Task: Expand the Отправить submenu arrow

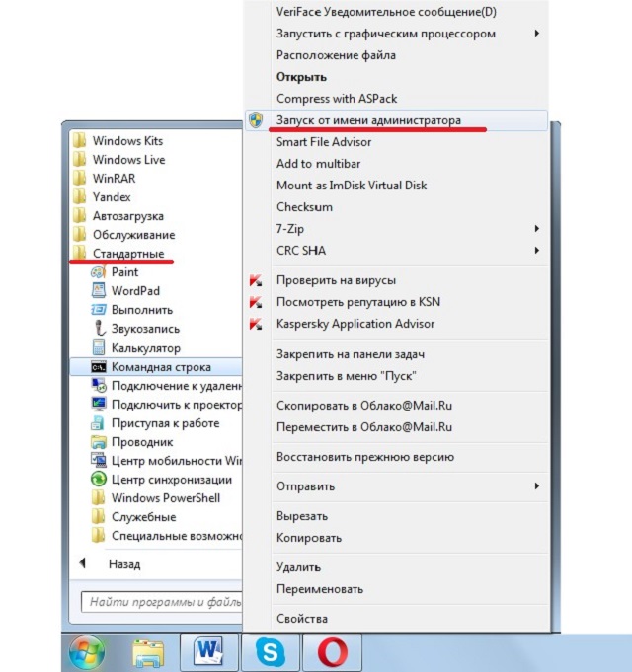Action: [537, 486]
